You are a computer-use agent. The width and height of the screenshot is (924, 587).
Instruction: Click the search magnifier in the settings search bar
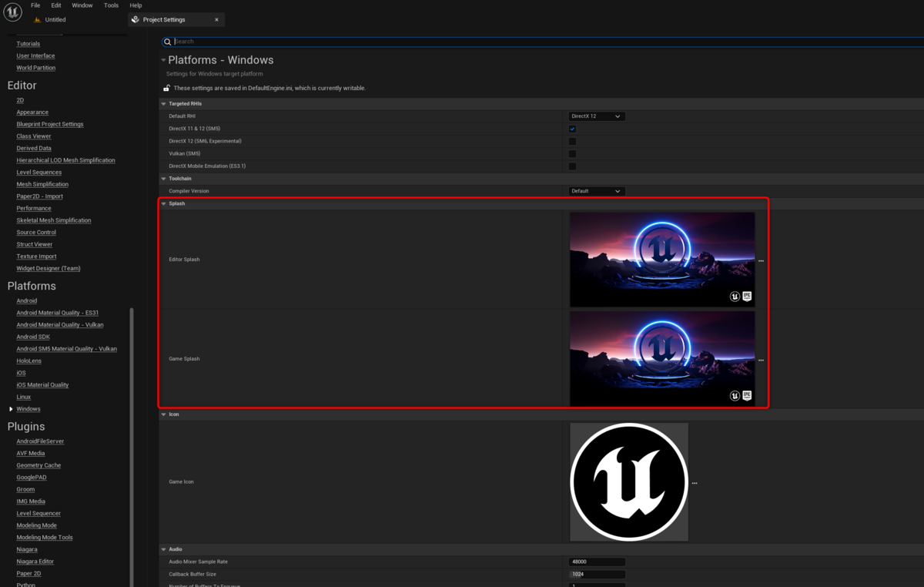167,42
